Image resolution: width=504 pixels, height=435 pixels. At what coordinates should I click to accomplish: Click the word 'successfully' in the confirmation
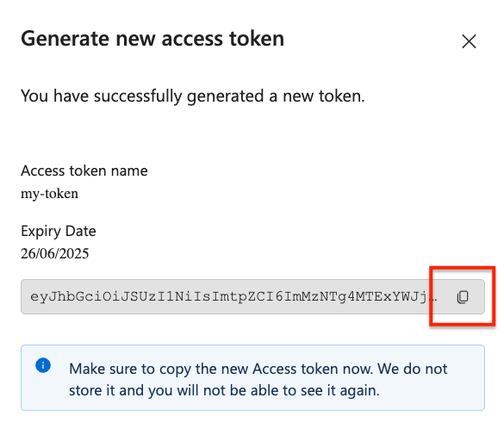pos(138,96)
